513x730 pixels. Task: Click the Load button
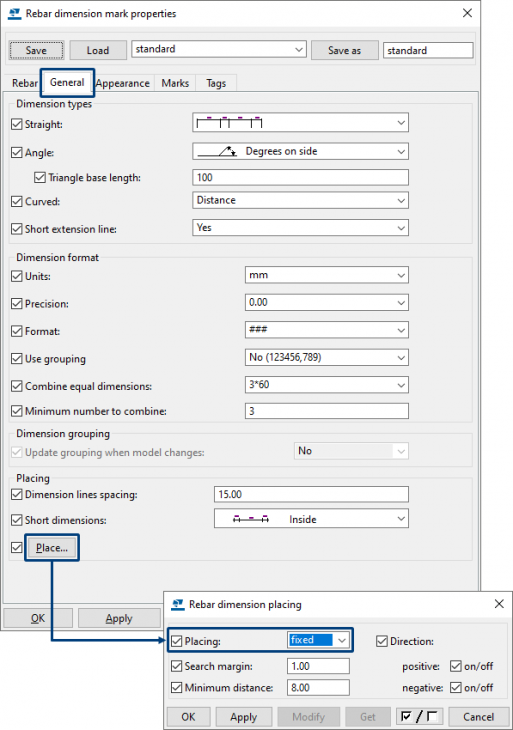pyautogui.click(x=98, y=50)
